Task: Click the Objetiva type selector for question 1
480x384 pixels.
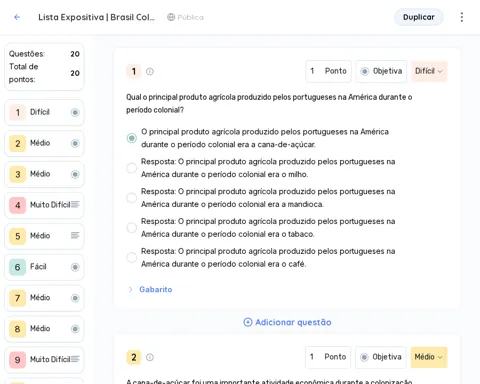Action: [381, 71]
